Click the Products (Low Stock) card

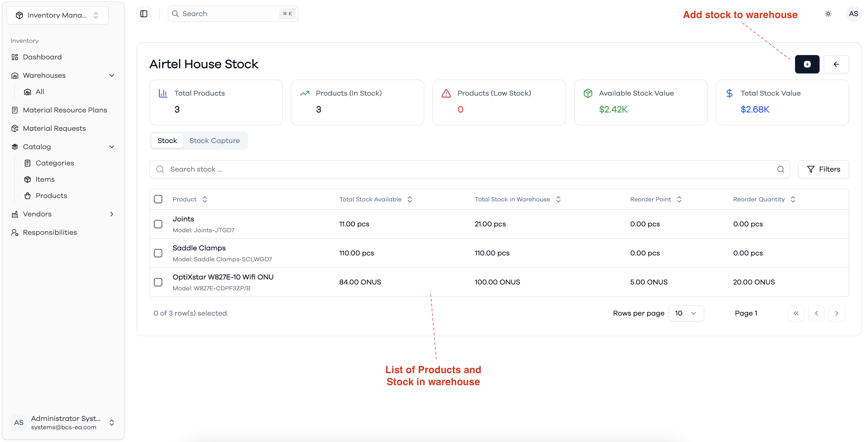click(499, 102)
